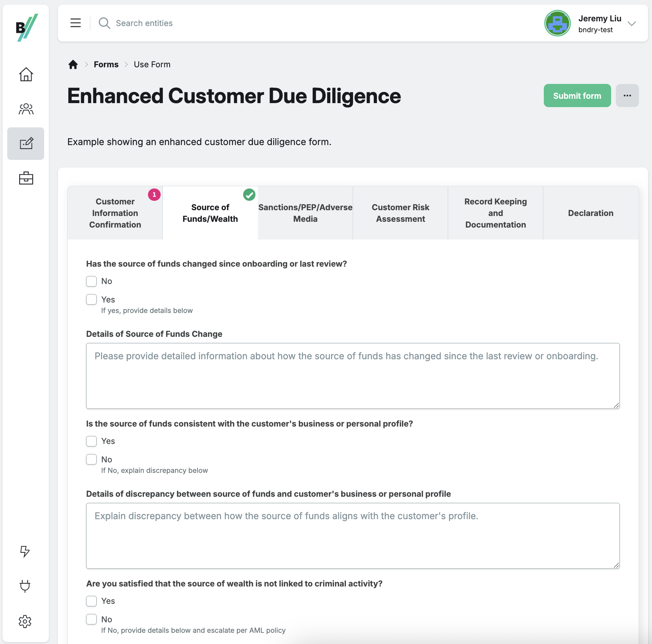Viewport: 652px width, 644px height.
Task: Open the form's more options menu
Action: tap(627, 96)
